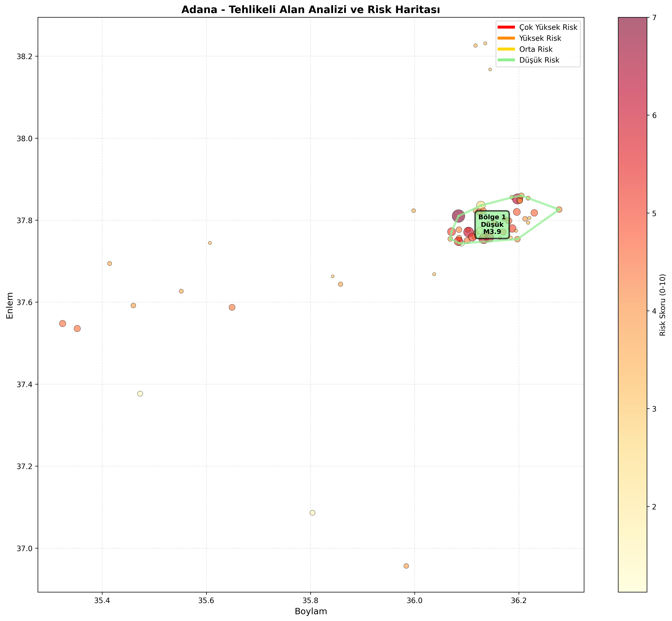The height and width of the screenshot is (621, 672).
Task: Select the y-axis tick label 37.2
Action: [25, 466]
